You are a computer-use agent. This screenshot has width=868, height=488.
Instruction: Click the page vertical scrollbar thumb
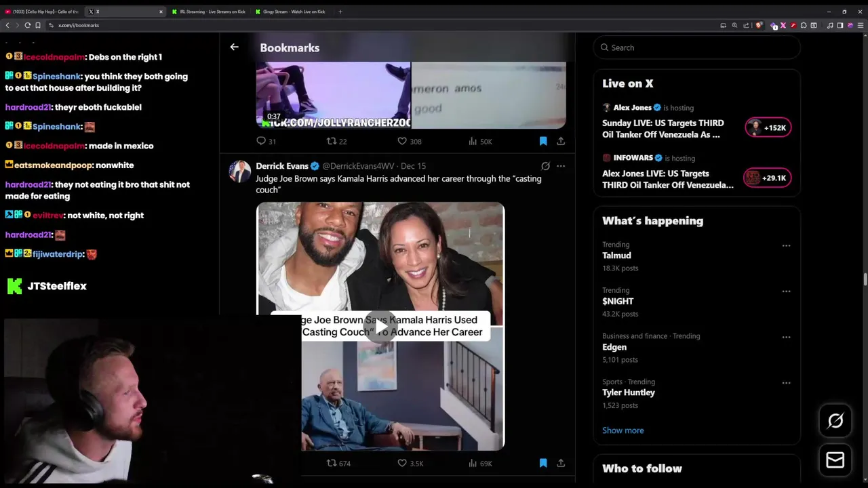pos(865,280)
